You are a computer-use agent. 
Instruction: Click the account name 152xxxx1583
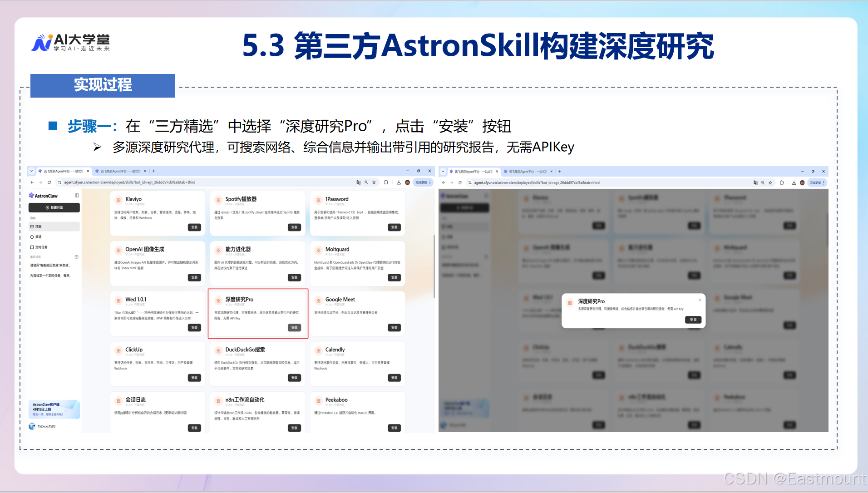point(46,427)
